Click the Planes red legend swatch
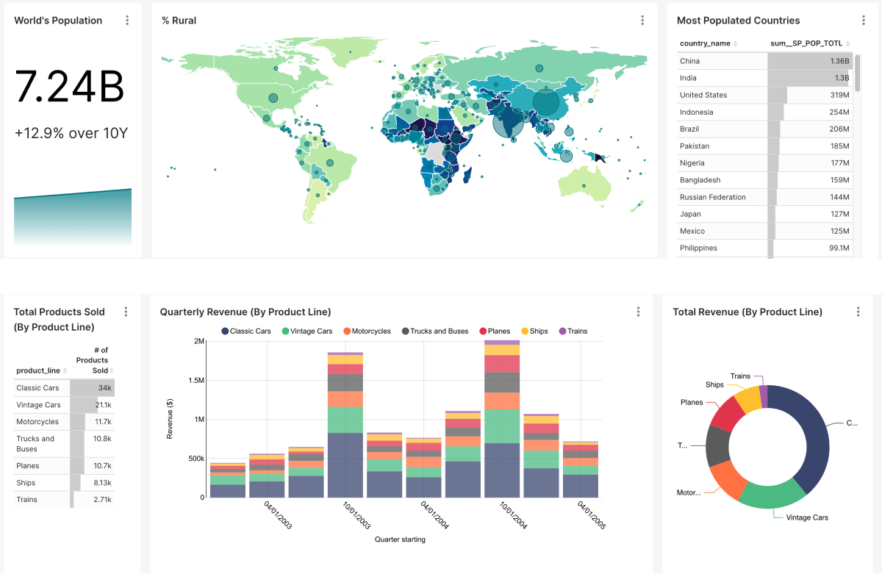 click(483, 331)
